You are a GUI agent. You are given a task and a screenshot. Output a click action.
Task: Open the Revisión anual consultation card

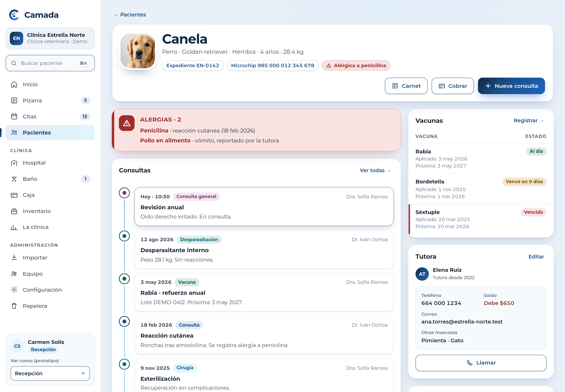(x=264, y=206)
